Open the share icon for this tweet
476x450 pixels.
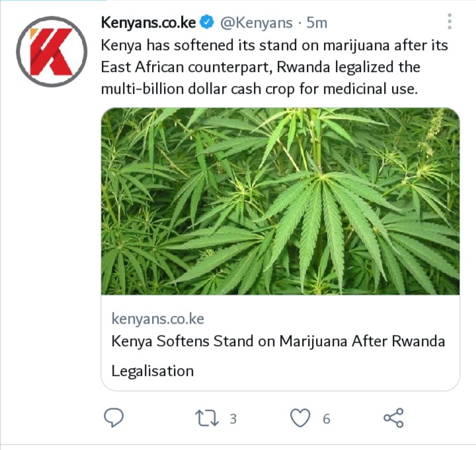point(393,418)
